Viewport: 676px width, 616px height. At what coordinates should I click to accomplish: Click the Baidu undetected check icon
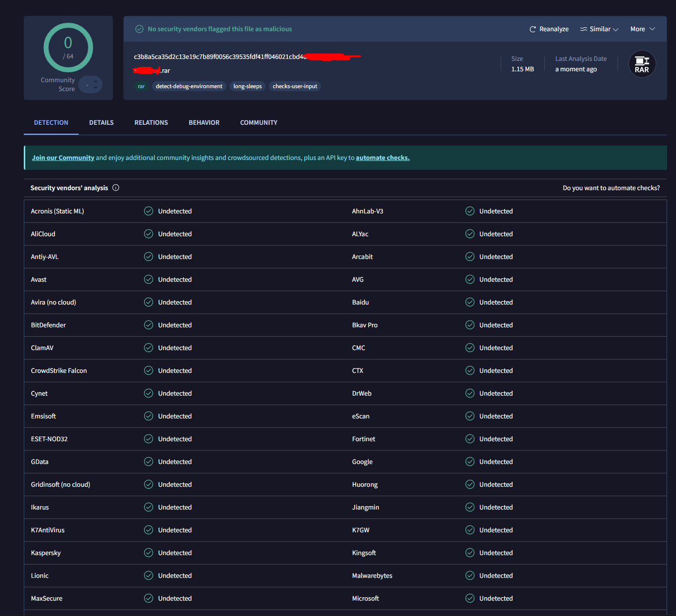(470, 302)
